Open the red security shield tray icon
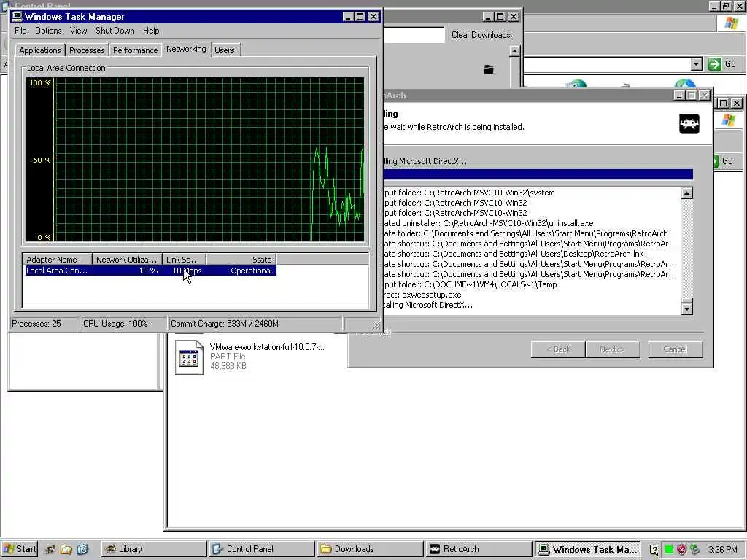 [x=682, y=550]
